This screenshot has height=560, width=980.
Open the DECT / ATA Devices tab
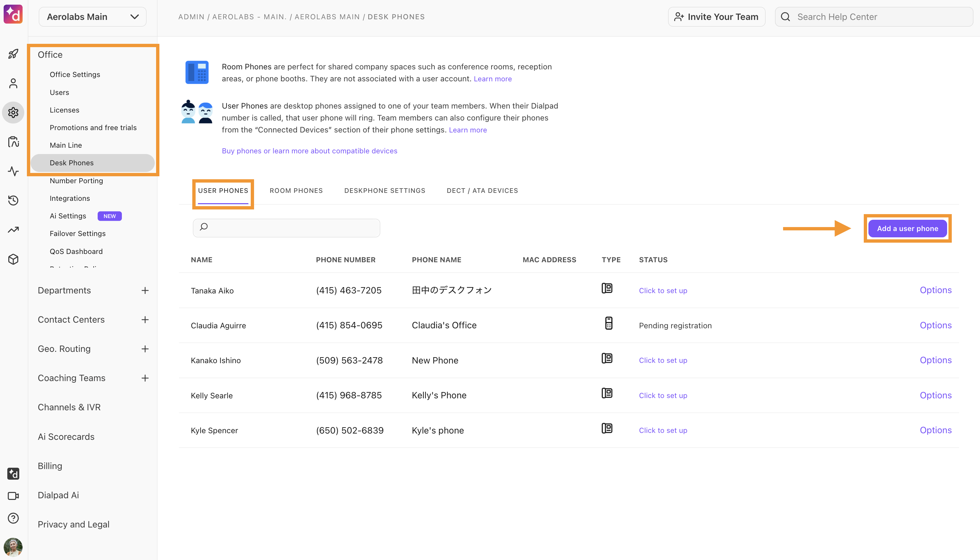pyautogui.click(x=483, y=191)
